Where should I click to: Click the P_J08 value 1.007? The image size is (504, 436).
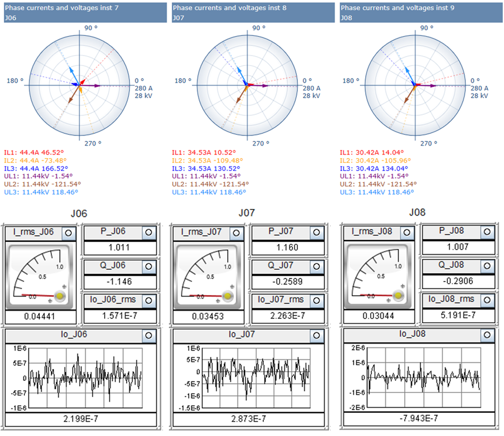[x=458, y=247]
